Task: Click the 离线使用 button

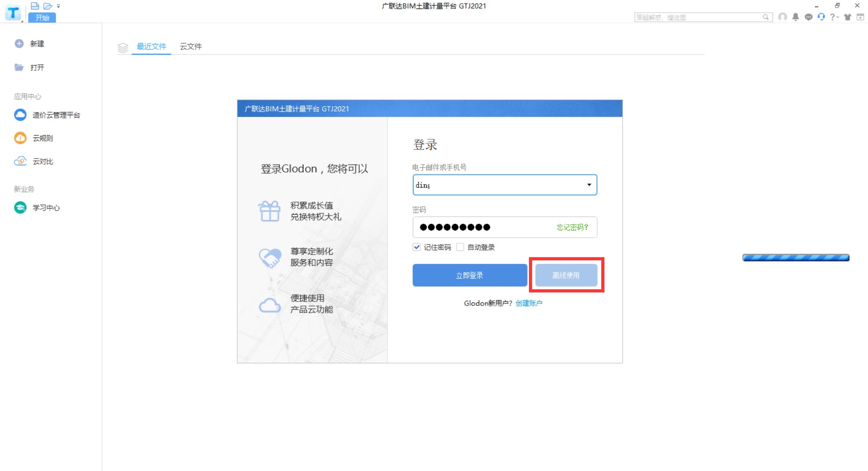Action: [x=566, y=275]
